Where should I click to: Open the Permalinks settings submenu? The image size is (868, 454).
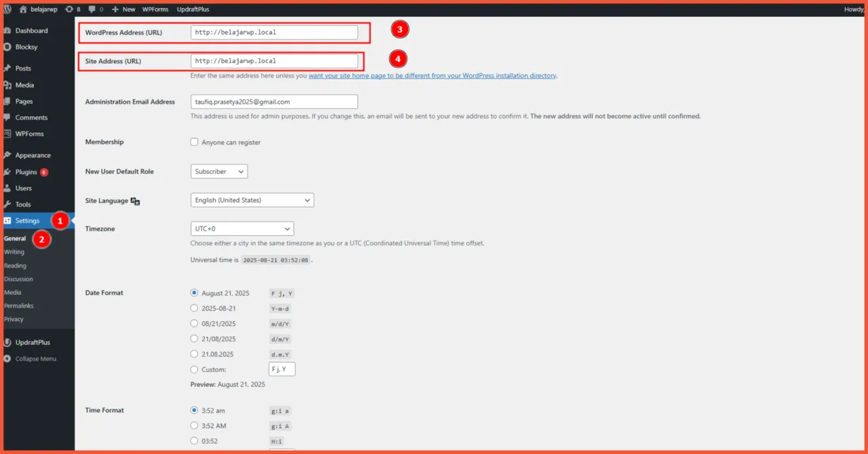pyautogui.click(x=19, y=306)
